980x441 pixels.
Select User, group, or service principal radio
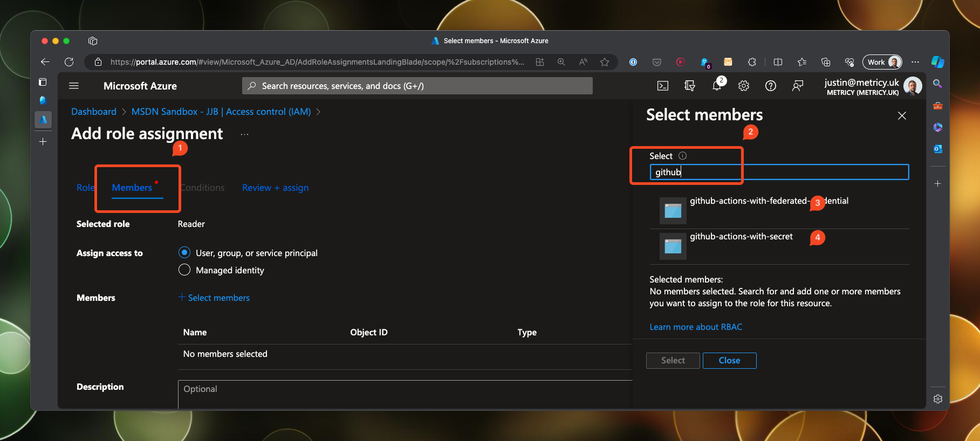[x=184, y=252]
